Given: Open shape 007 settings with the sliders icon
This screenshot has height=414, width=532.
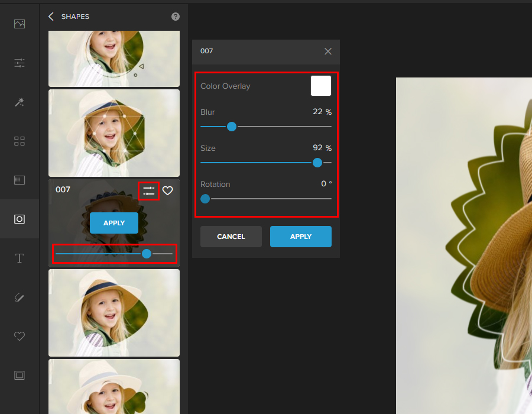Looking at the screenshot, I should coord(148,190).
